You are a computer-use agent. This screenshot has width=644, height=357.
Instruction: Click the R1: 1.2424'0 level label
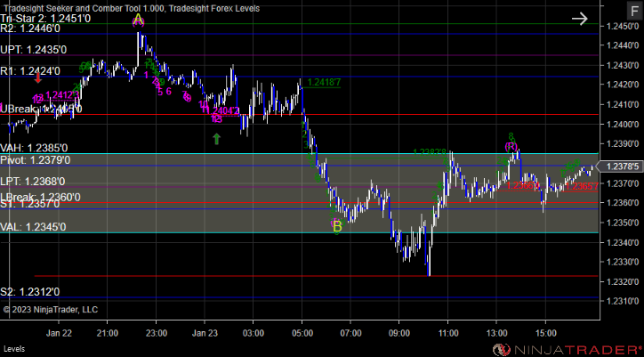pyautogui.click(x=30, y=70)
